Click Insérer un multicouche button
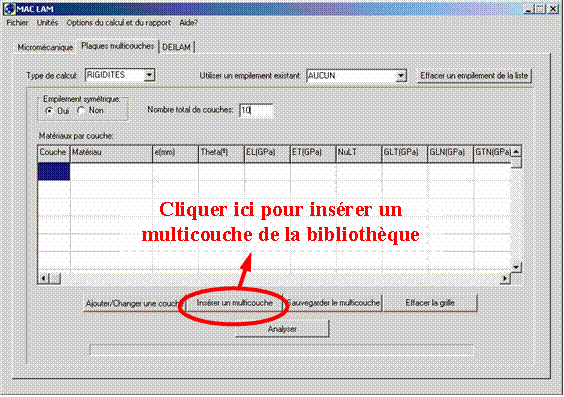This screenshot has height=397, width=564. [x=235, y=303]
